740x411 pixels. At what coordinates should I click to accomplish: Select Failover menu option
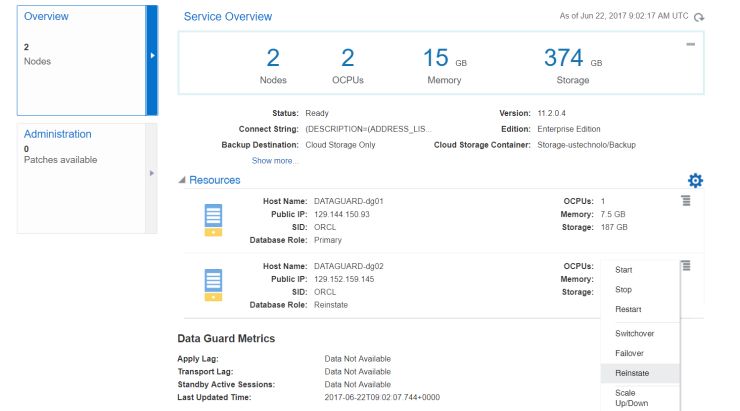pos(629,353)
